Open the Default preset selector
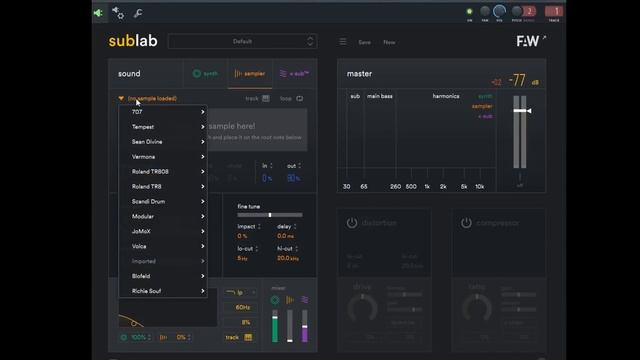Viewport: 640px width, 360px height. tap(242, 41)
